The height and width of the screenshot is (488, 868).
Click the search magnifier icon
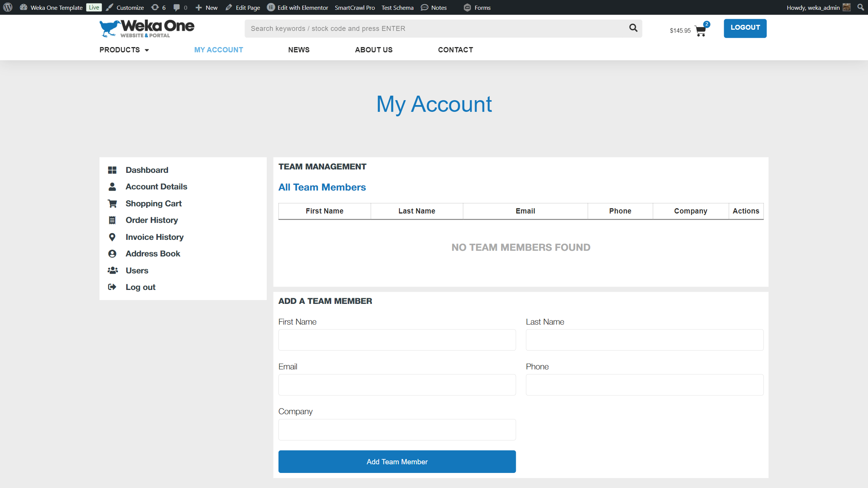click(634, 28)
